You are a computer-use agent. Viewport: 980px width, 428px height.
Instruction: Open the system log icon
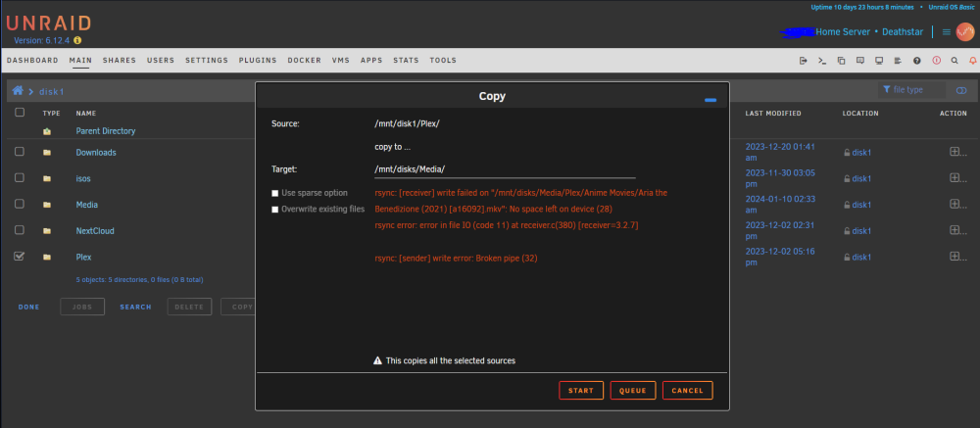[898, 61]
